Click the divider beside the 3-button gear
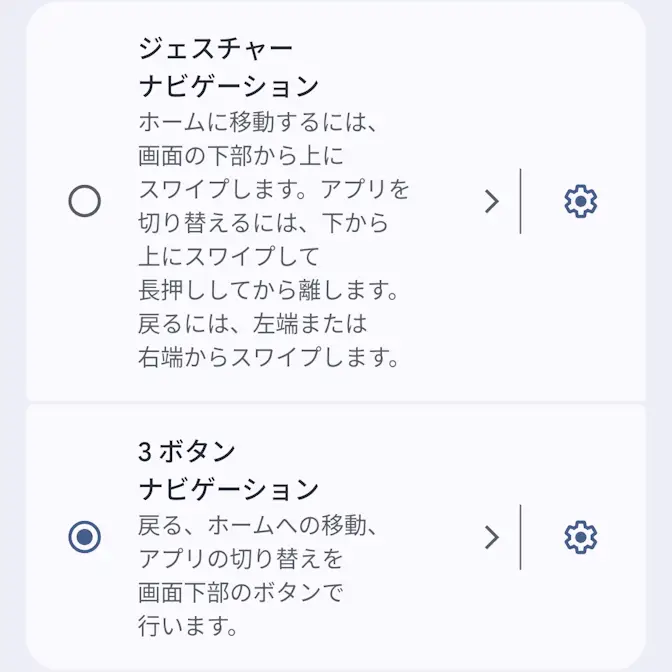672x672 pixels. point(521,538)
